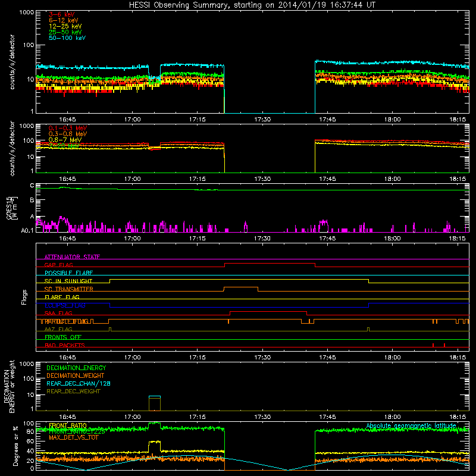Click the GOES15 axis label
Viewport: 476px width, 476px height.
pyautogui.click(x=10, y=208)
